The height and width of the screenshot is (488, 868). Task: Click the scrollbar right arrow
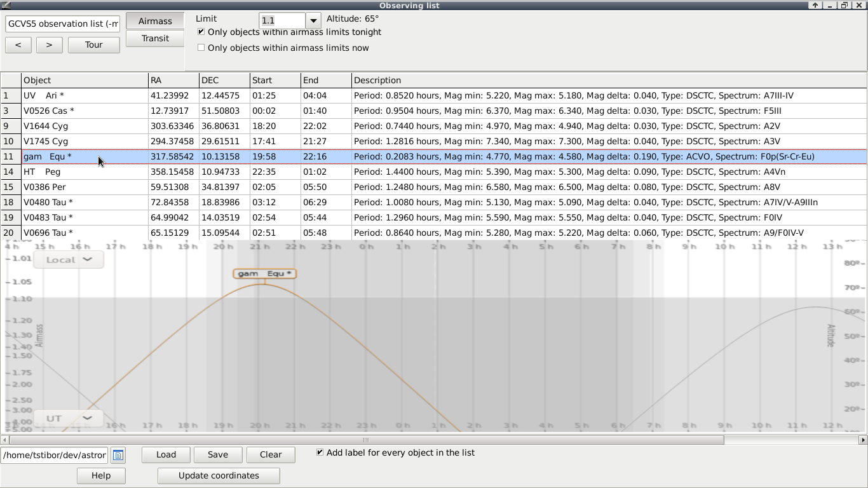pos(862,440)
